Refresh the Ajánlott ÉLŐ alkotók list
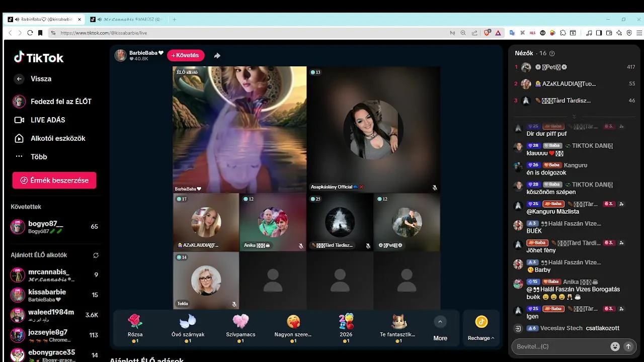Viewport: 644px width, 362px height. click(96, 255)
